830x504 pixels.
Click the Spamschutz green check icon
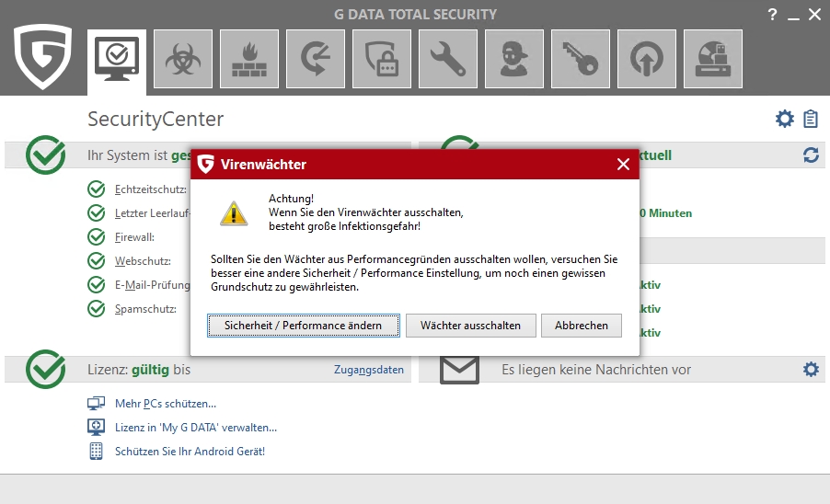(97, 308)
